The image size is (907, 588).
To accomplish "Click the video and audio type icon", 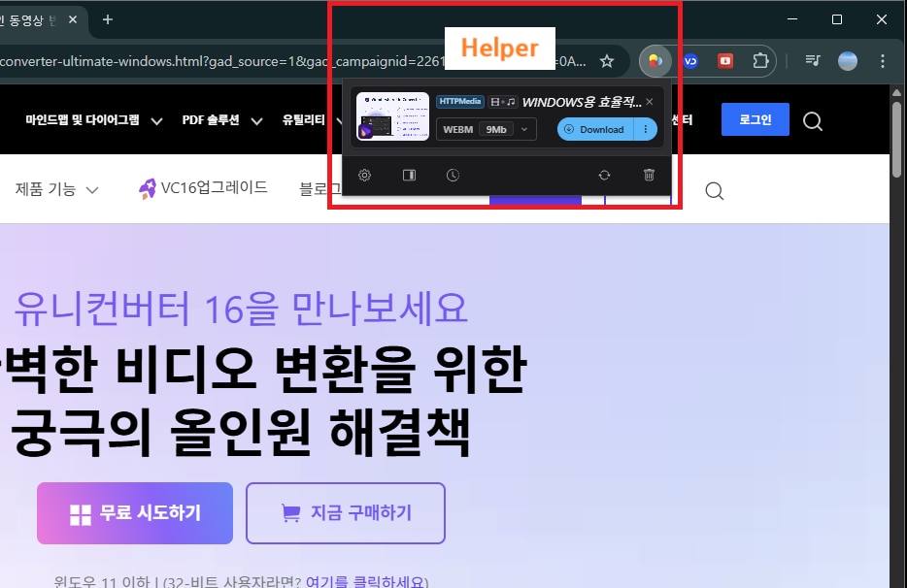I will (x=502, y=102).
